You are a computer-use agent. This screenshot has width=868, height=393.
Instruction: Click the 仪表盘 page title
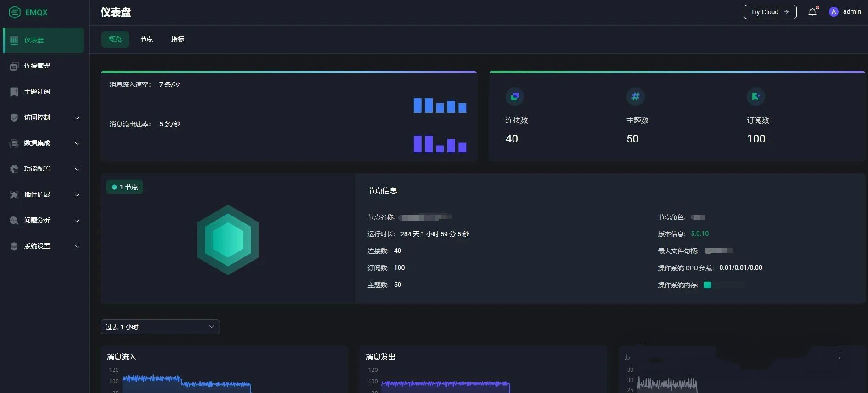pos(116,12)
